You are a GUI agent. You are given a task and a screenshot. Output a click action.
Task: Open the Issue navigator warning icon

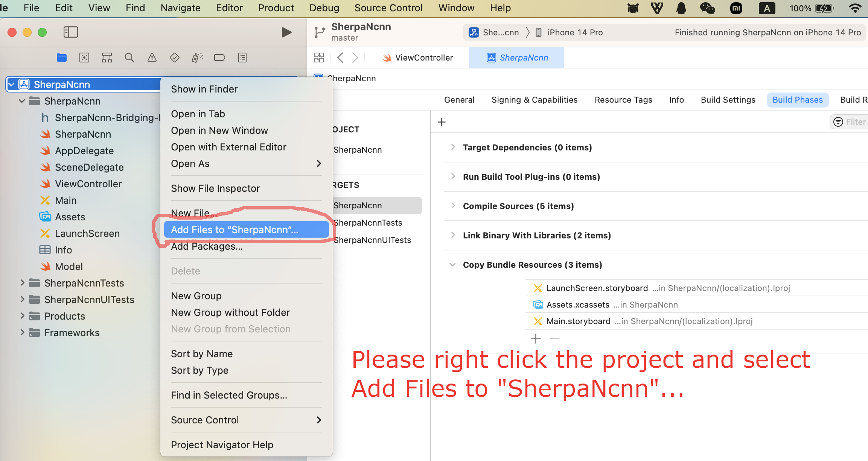(152, 58)
